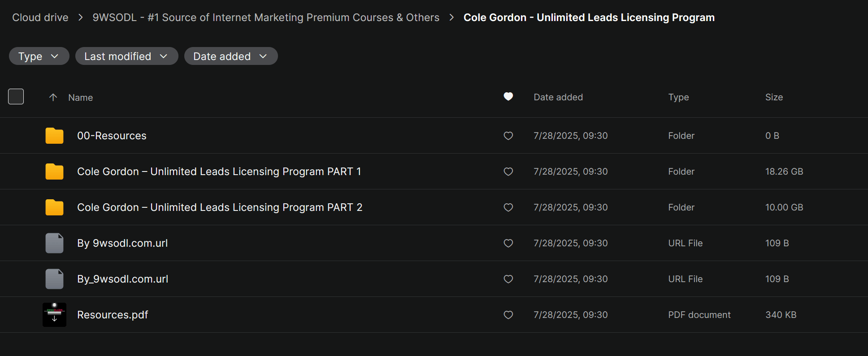Favorite the Resources.pdf file
This screenshot has width=868, height=356.
point(508,315)
